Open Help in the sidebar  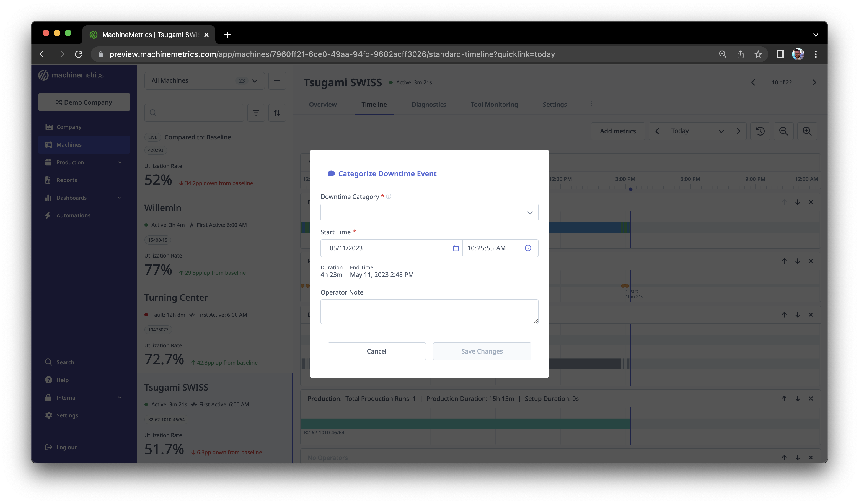[84, 380]
